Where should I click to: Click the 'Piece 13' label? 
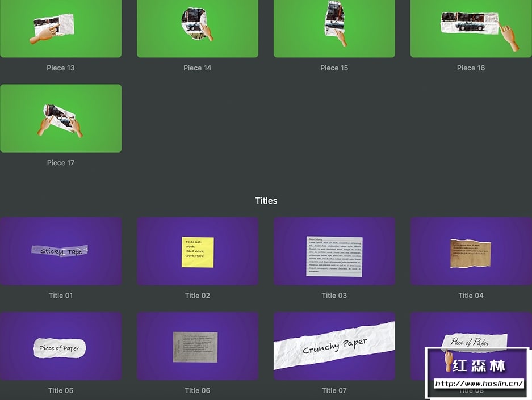point(61,68)
